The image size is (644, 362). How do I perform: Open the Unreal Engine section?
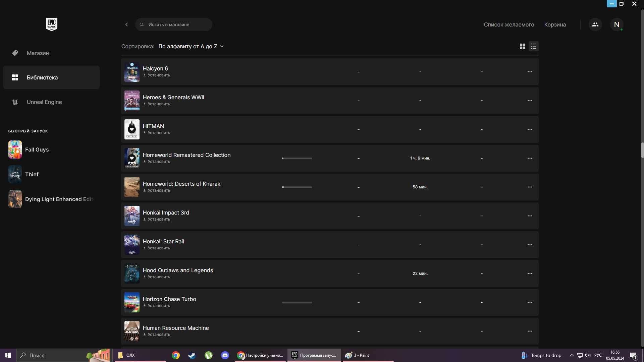coord(51,102)
